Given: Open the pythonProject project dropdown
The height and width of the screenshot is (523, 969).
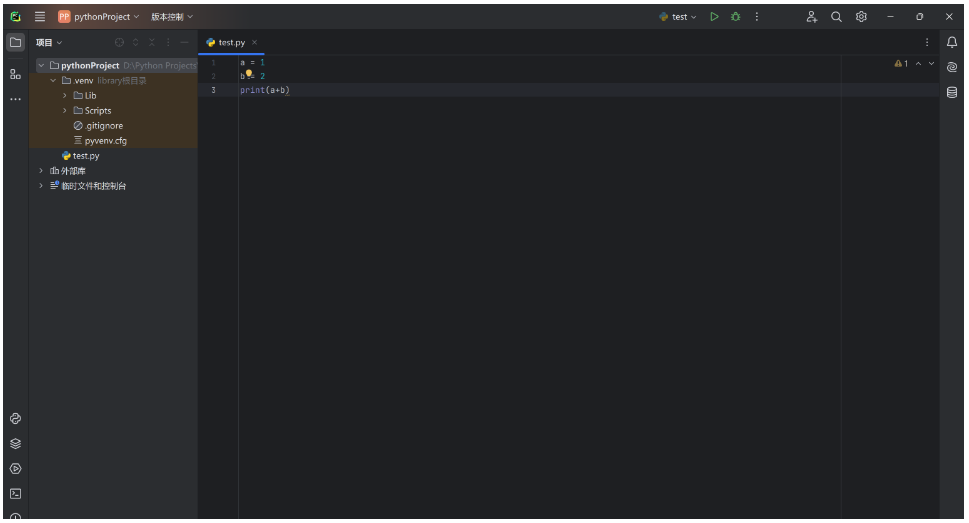Looking at the screenshot, I should click(x=99, y=17).
